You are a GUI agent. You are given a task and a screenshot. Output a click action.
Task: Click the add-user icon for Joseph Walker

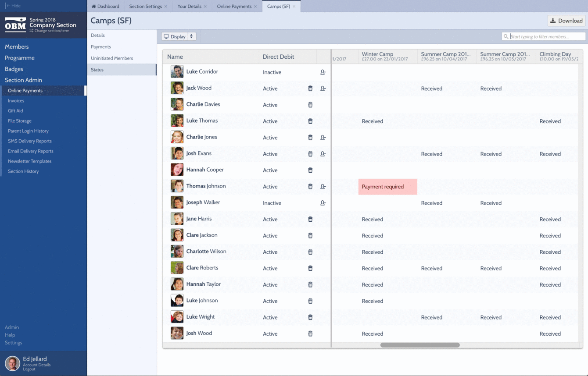[323, 203]
